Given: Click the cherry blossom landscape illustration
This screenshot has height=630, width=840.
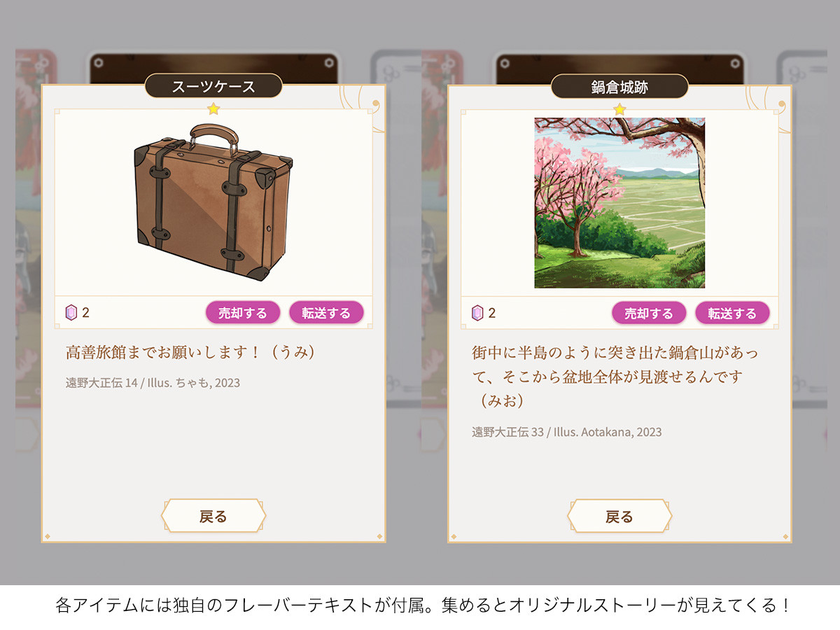Looking at the screenshot, I should tap(619, 203).
